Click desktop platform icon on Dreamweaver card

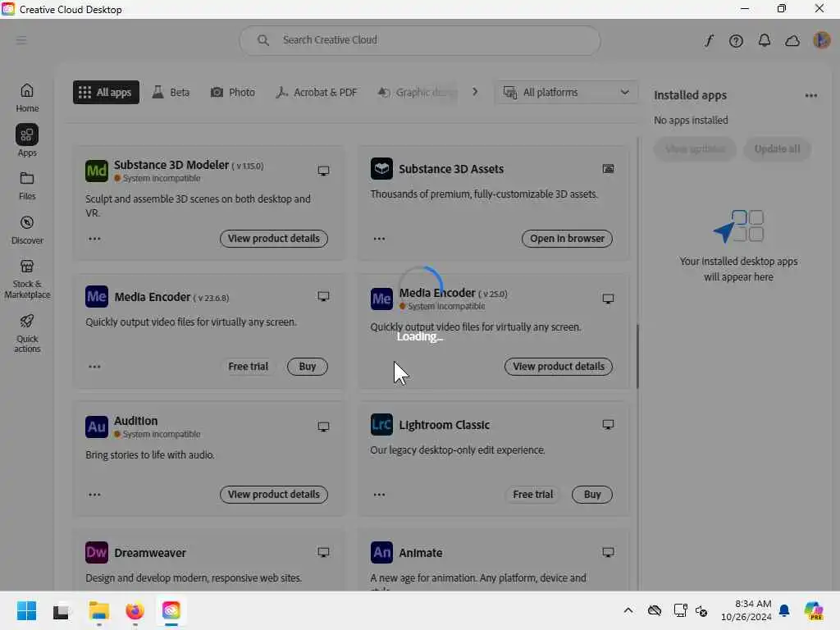pos(323,552)
